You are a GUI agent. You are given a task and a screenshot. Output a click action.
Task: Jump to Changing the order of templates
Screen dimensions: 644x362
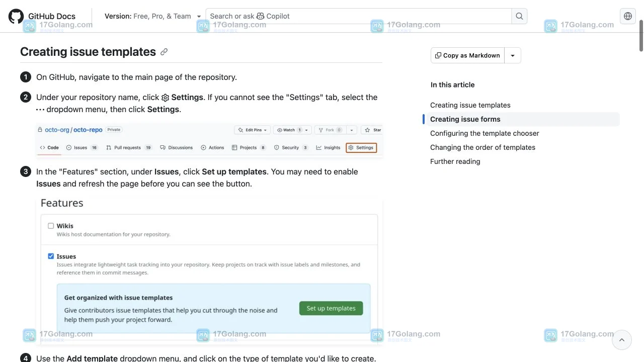tap(482, 147)
